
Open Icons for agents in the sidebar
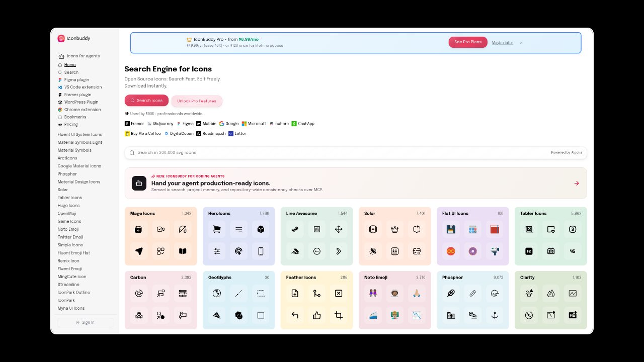[79, 56]
